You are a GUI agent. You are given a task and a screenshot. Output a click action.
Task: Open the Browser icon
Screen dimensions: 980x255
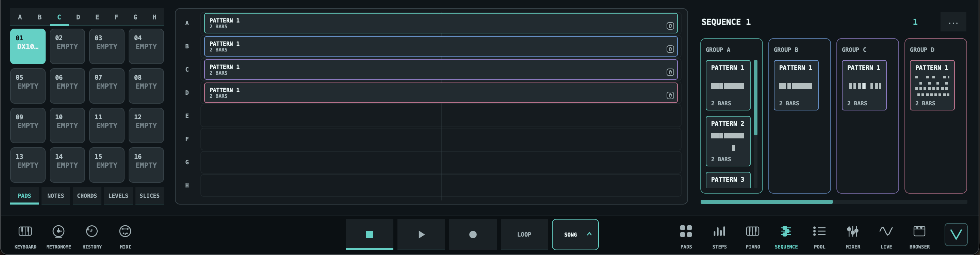tap(919, 231)
